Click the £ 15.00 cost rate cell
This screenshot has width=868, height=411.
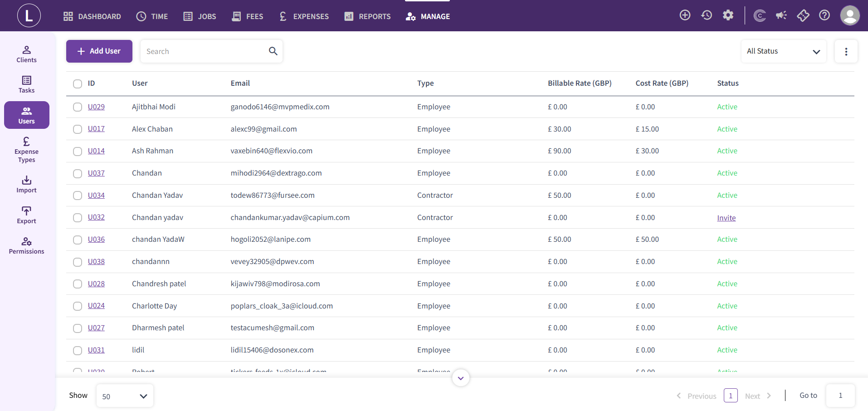coord(647,129)
